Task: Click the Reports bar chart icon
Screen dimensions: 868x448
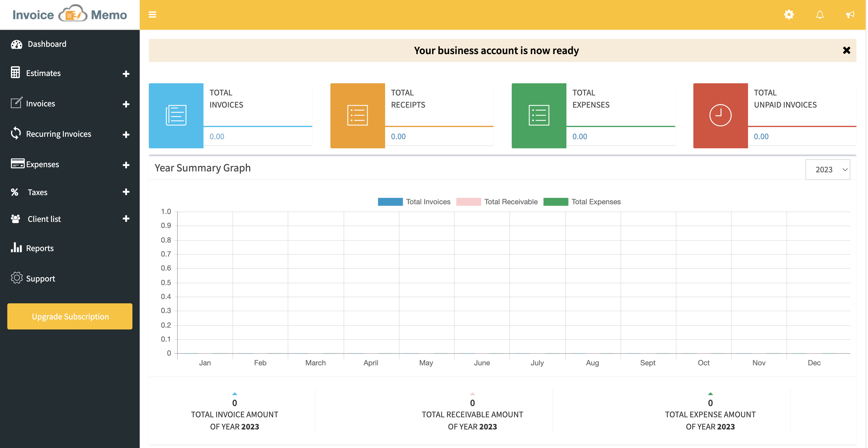Action: pyautogui.click(x=16, y=248)
